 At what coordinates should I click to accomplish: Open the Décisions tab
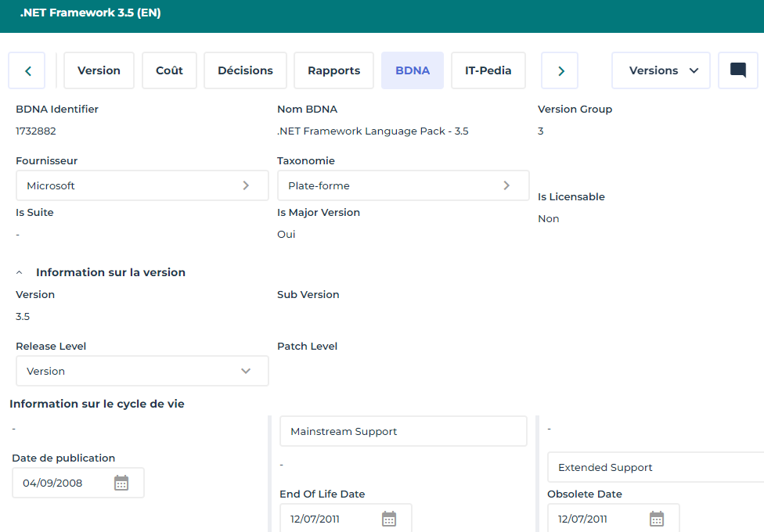245,70
